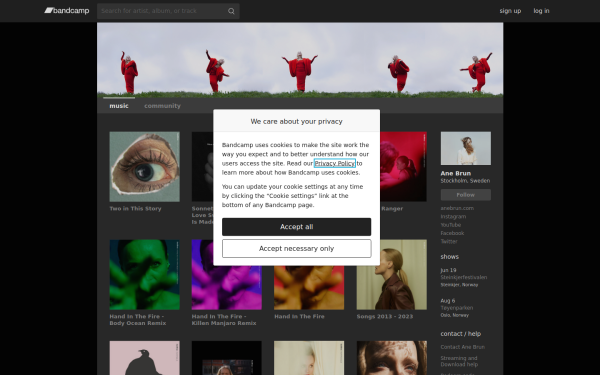Viewport: 600px width, 375px height.
Task: Open the Facebook link
Action: pyautogui.click(x=452, y=233)
